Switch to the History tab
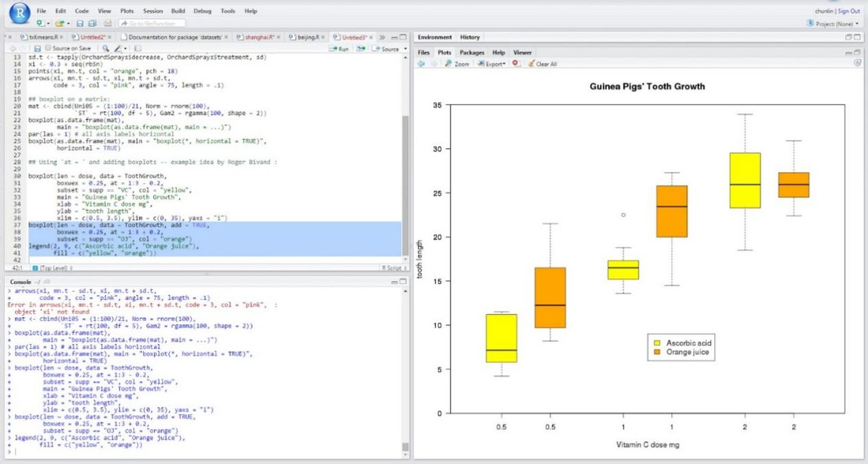Screen dimensions: 868x464 pos(469,37)
